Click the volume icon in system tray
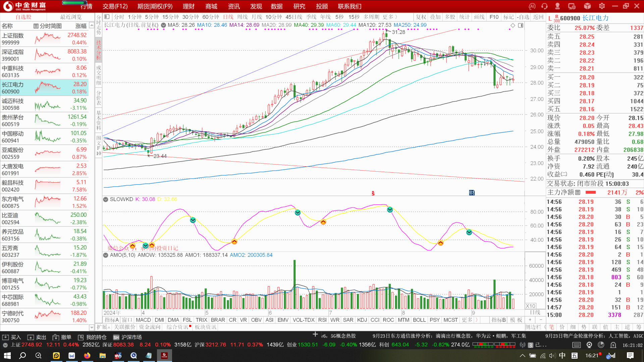This screenshot has height=362, width=644. (x=552, y=356)
